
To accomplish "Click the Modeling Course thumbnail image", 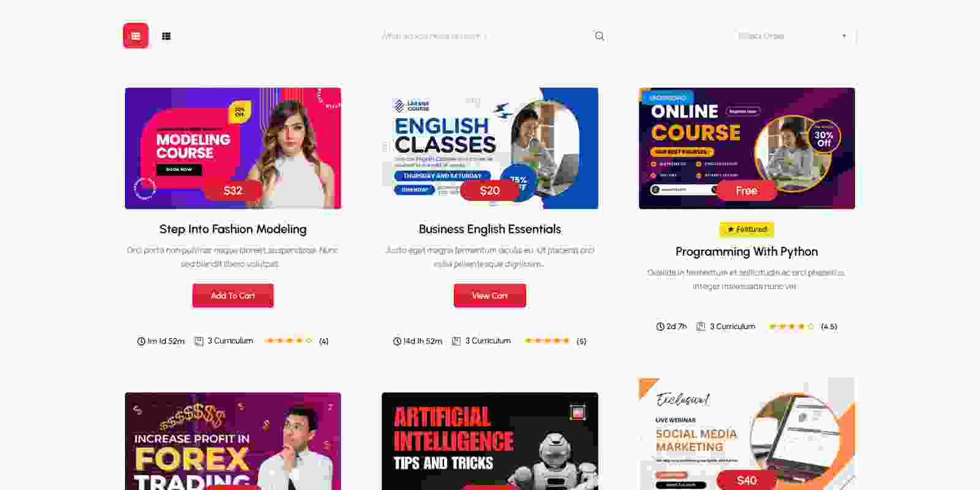I will [233, 148].
